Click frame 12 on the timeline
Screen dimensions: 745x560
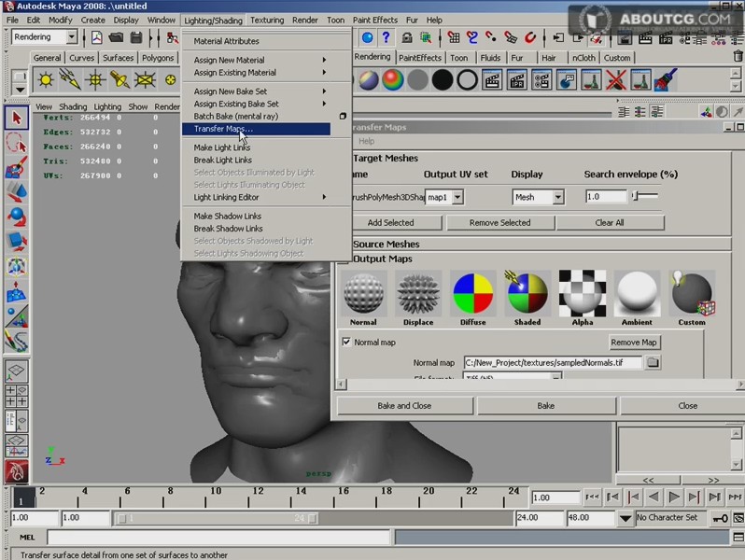(x=250, y=497)
